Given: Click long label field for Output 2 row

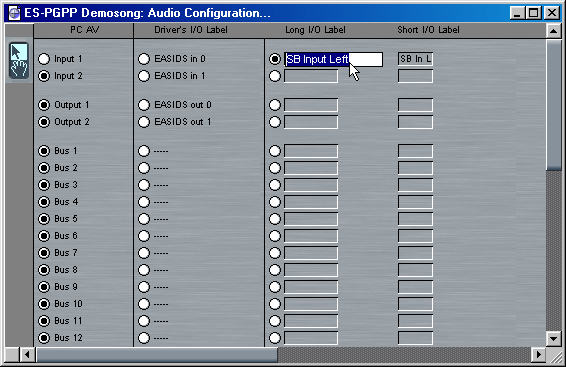Looking at the screenshot, I should click(x=311, y=122).
